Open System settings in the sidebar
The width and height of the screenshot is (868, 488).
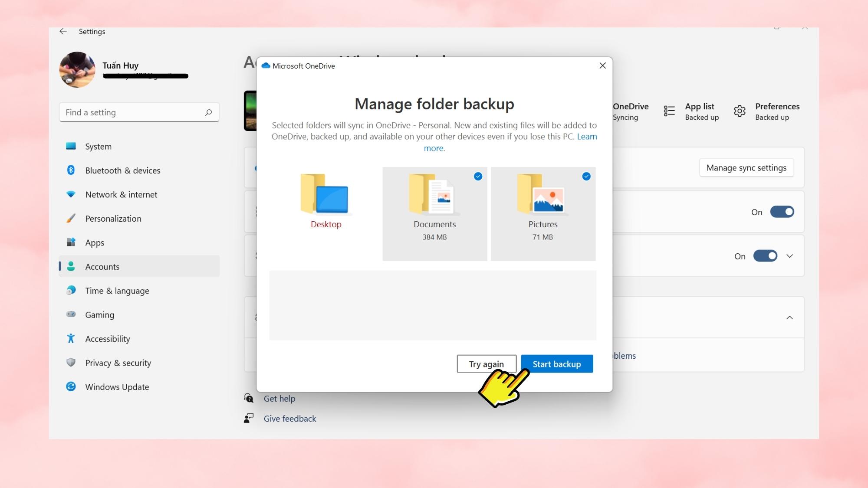(139, 147)
